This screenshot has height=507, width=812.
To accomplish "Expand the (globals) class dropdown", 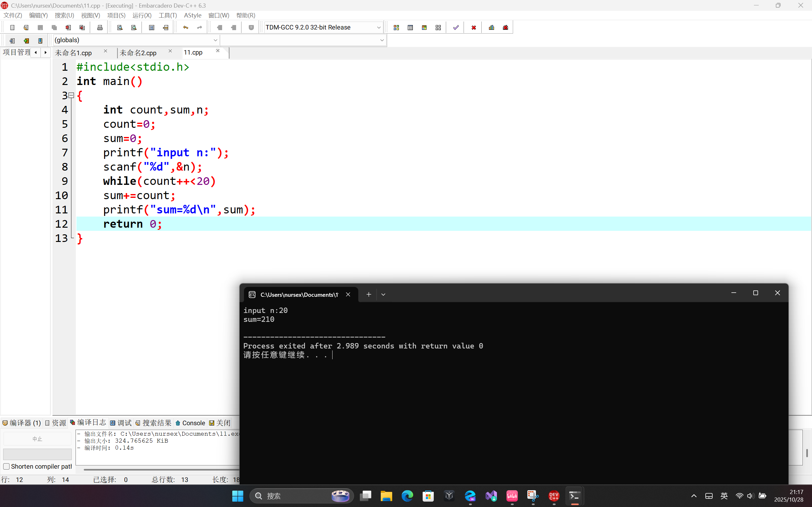I will point(215,40).
